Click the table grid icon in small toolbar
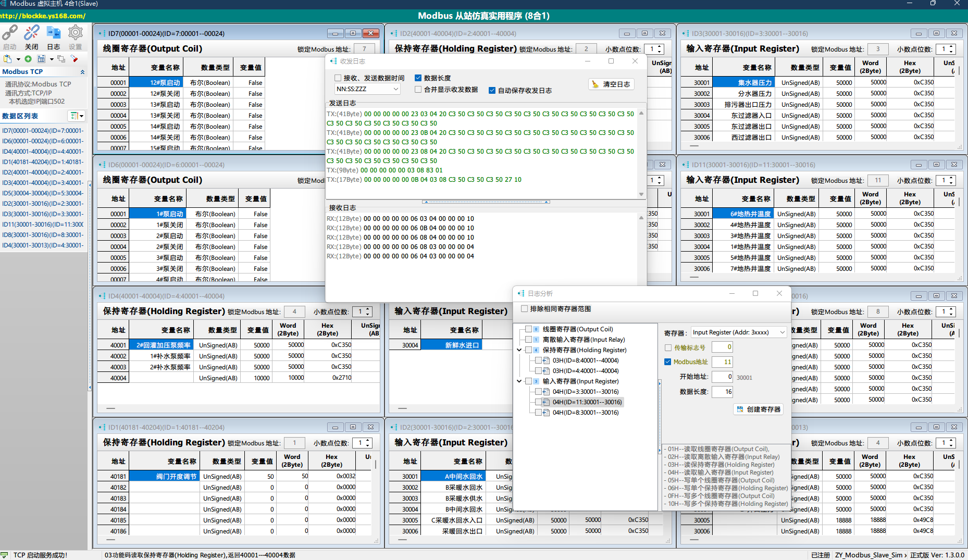 tap(41, 59)
